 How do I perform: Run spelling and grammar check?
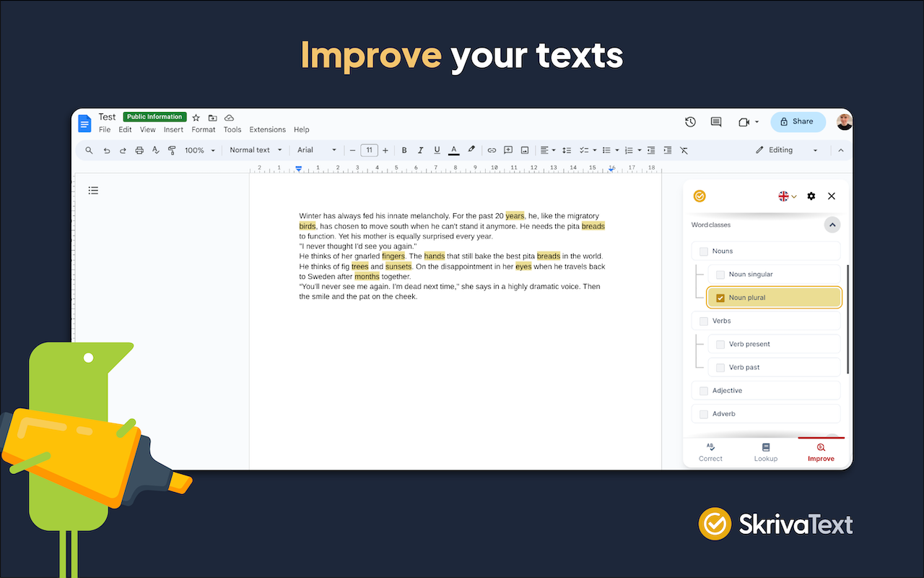click(156, 150)
